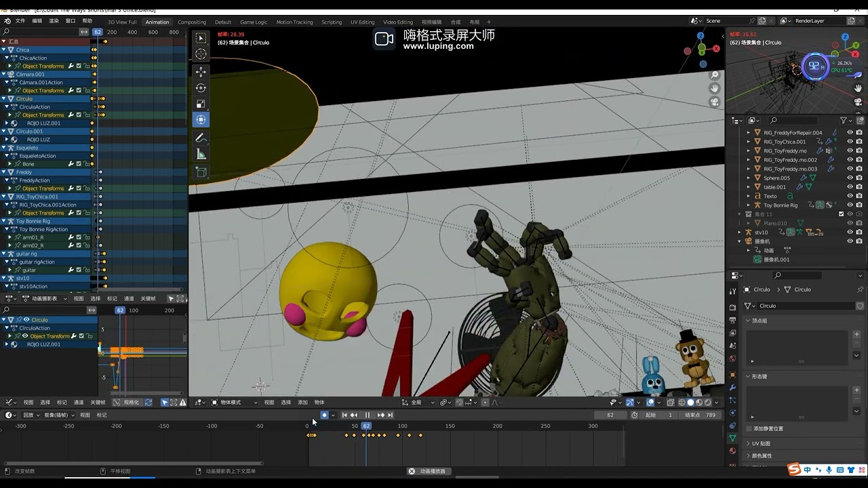Hide RIG_FreddyForRepair.004 in viewport
The height and width of the screenshot is (488, 868).
coord(850,133)
